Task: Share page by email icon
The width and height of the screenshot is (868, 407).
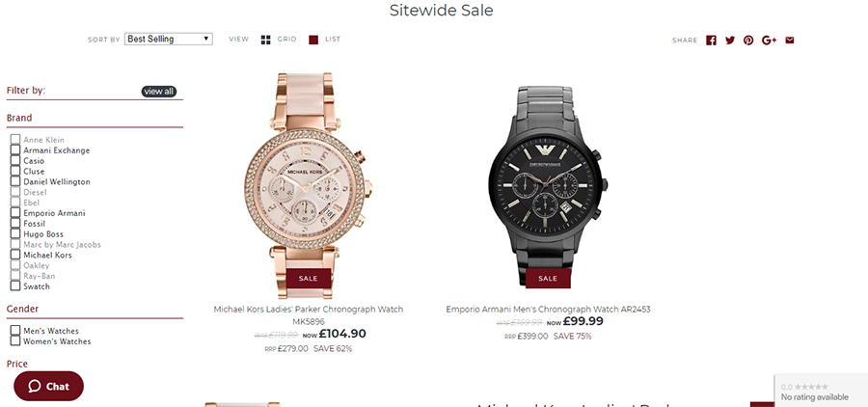Action: coord(790,40)
